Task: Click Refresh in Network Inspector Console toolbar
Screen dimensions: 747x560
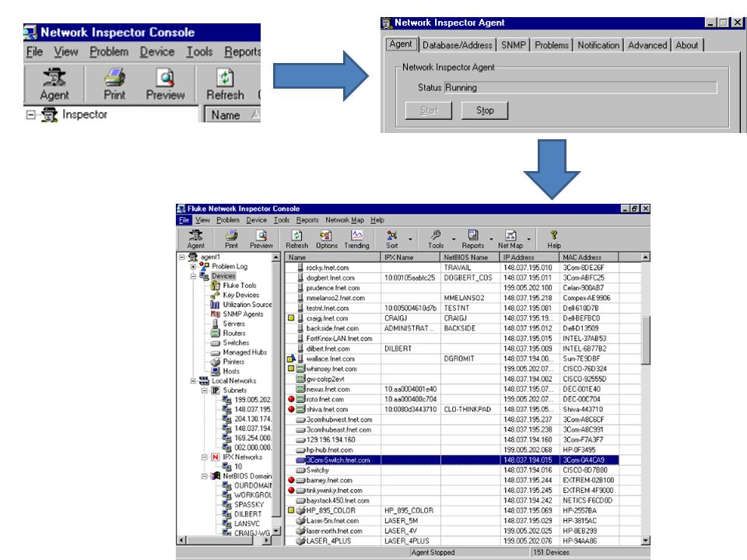Action: pos(225,84)
